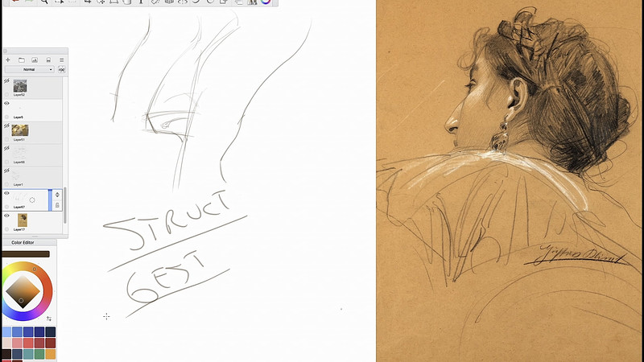Click the hue ring handle in Color Editor
The width and height of the screenshot is (644, 362).
point(35,269)
